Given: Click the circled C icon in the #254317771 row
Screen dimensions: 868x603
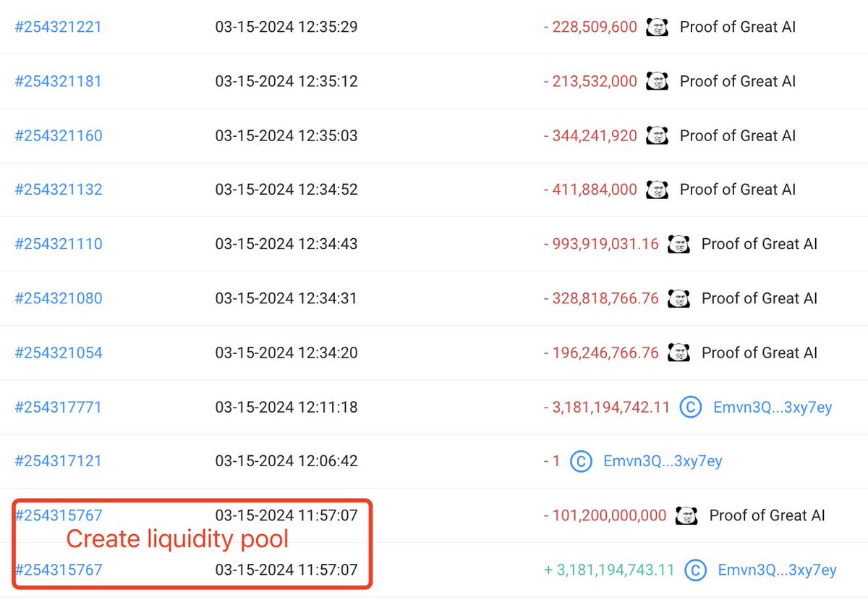Looking at the screenshot, I should coord(691,408).
